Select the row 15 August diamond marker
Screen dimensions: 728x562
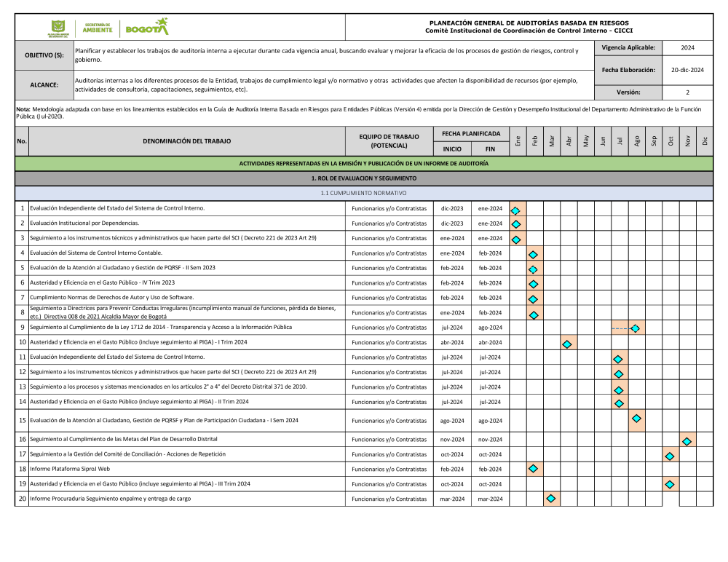pos(636,419)
